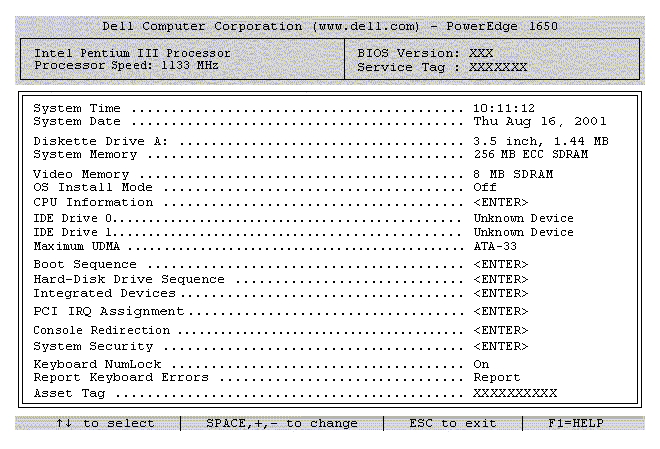The image size is (660, 449).
Task: Change Maximum UDMA ATA-33 setting
Action: (x=495, y=246)
